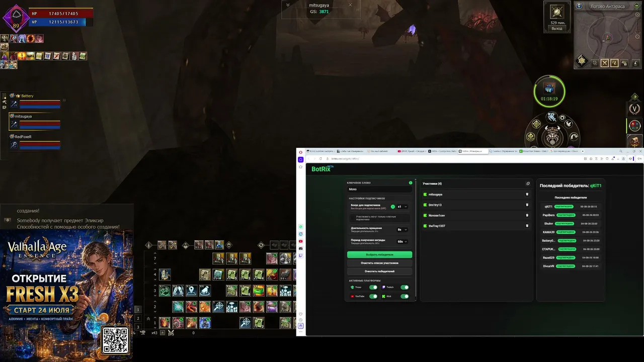This screenshot has height=362, width=644.
Task: Remove Dm1try13 using its trash icon
Action: pos(527,205)
